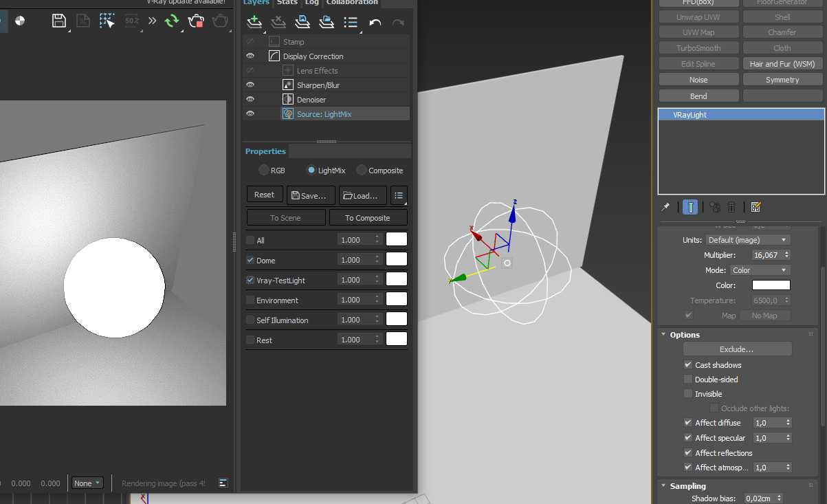Click the undo arrow in the Layers toolbar
Viewport: 827px width, 504px height.
point(375,23)
